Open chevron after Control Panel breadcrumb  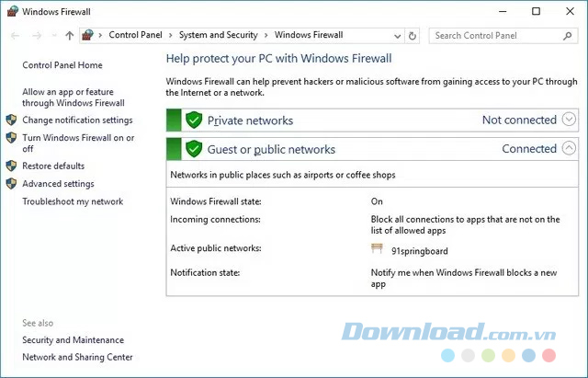tap(171, 35)
